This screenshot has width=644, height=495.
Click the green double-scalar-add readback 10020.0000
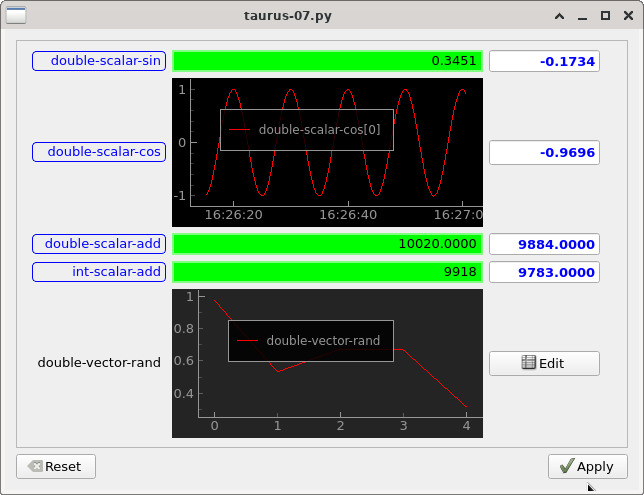tap(327, 243)
